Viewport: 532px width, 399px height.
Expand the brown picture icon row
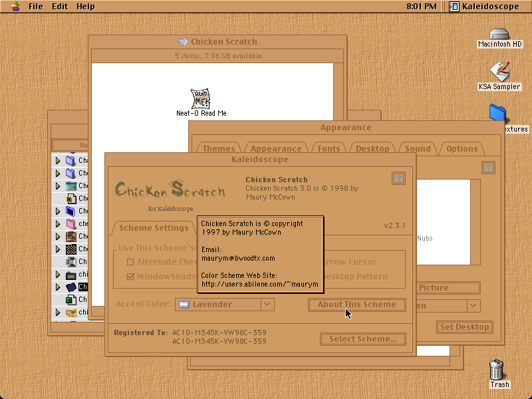point(58,237)
